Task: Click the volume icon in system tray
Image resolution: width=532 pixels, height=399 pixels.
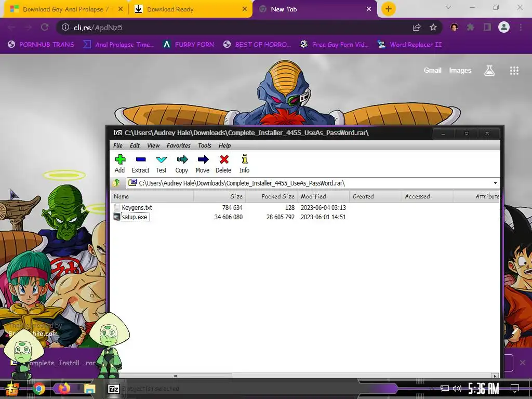Action: pos(457,389)
